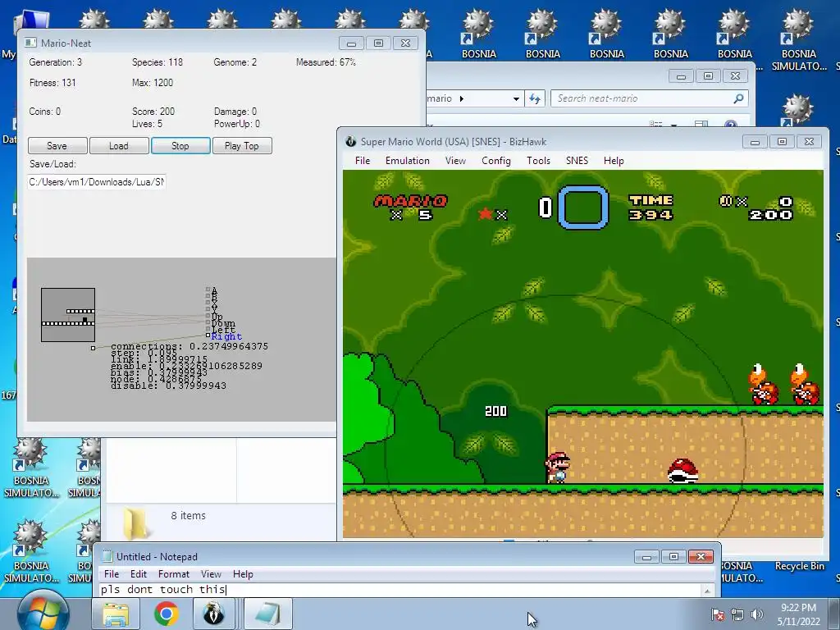Open the Emulation menu in BizHawk
The image size is (840, 630).
click(408, 161)
